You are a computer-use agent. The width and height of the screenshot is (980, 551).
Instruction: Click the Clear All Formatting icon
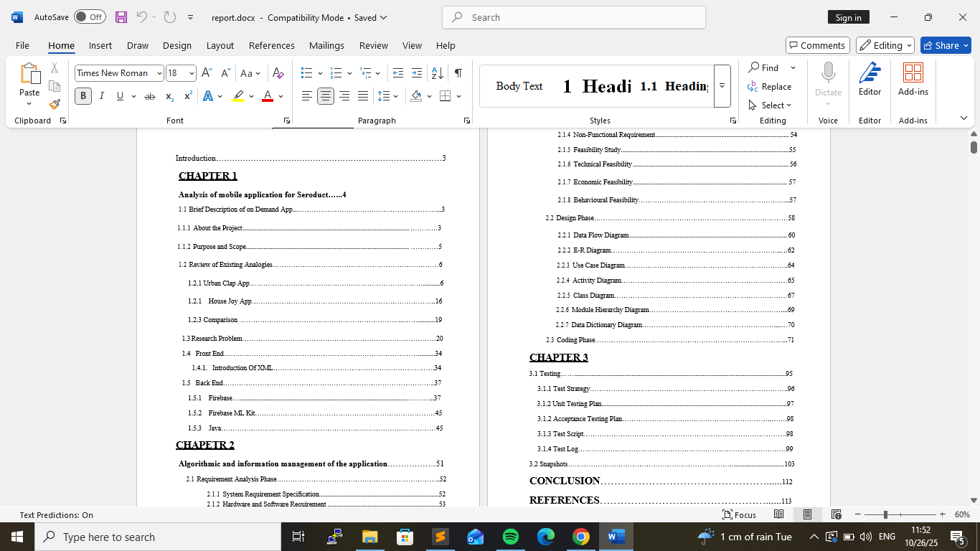point(279,73)
